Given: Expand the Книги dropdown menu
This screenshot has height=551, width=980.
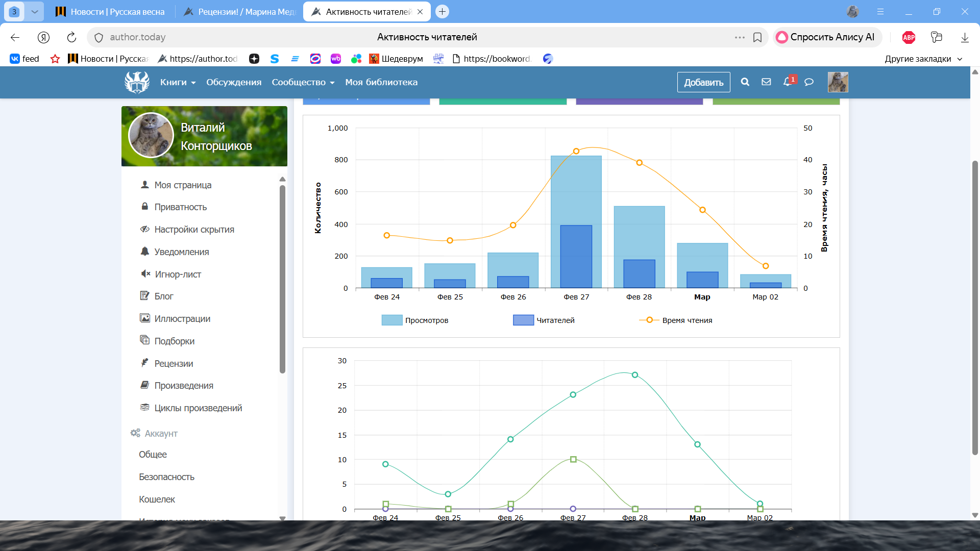Looking at the screenshot, I should pos(178,82).
